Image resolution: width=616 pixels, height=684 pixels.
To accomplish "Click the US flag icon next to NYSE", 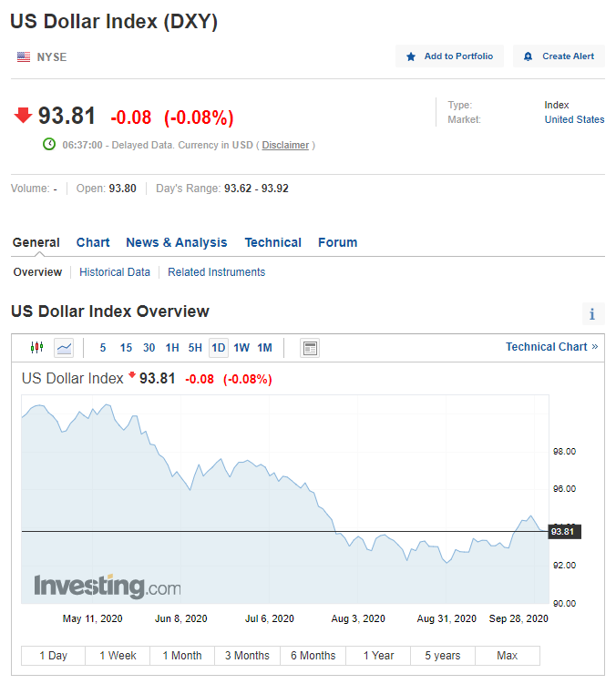I will [x=24, y=56].
